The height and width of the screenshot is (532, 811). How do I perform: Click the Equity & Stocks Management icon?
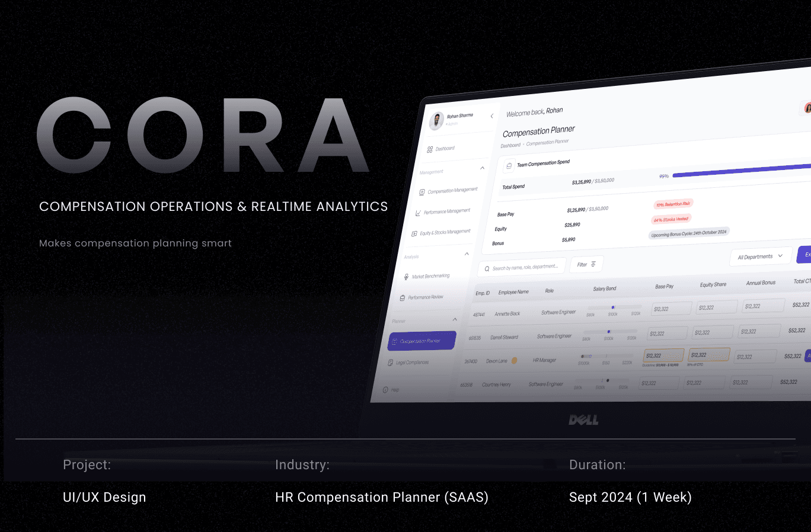[x=414, y=233]
